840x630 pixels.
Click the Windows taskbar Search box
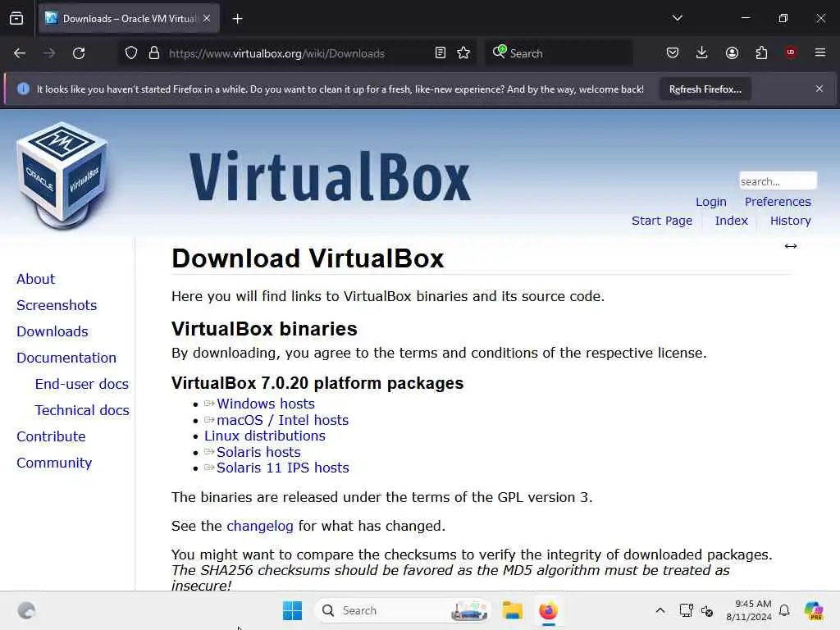coord(403,610)
